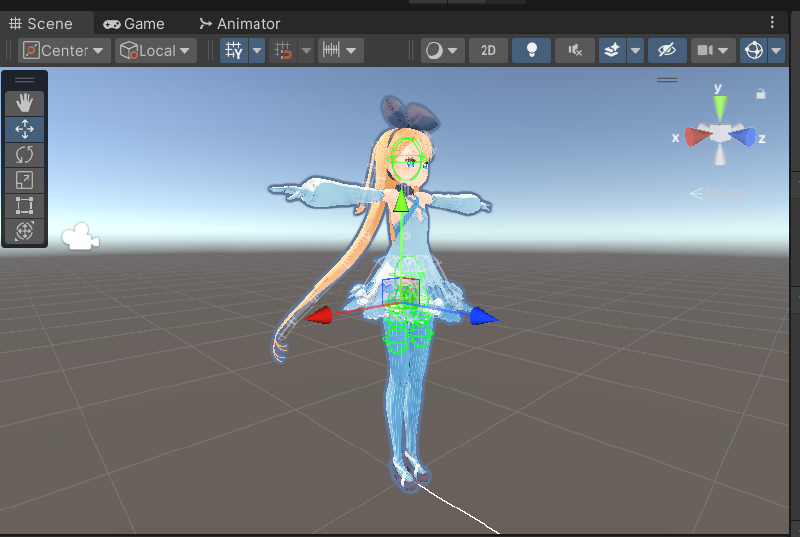Select the Rect tool
800x537 pixels.
(x=25, y=206)
